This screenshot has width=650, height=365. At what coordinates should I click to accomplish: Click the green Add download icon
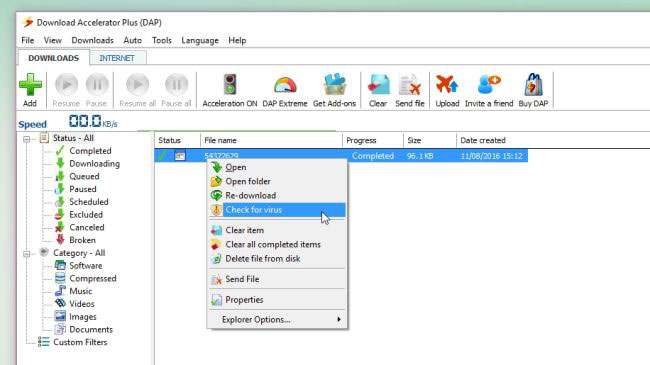pos(30,85)
